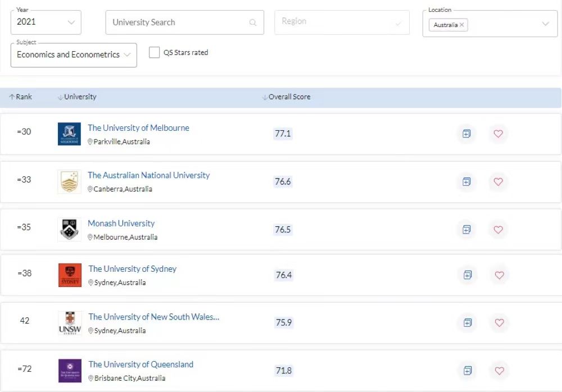Add Australian National University to compare list
Screen dimensions: 562x392
(x=466, y=181)
